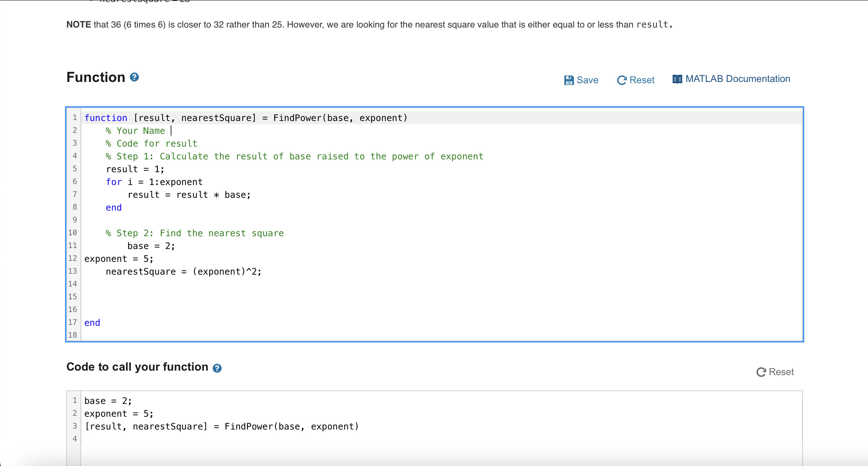
Task: Click the function keyword on line 1
Action: coord(106,117)
